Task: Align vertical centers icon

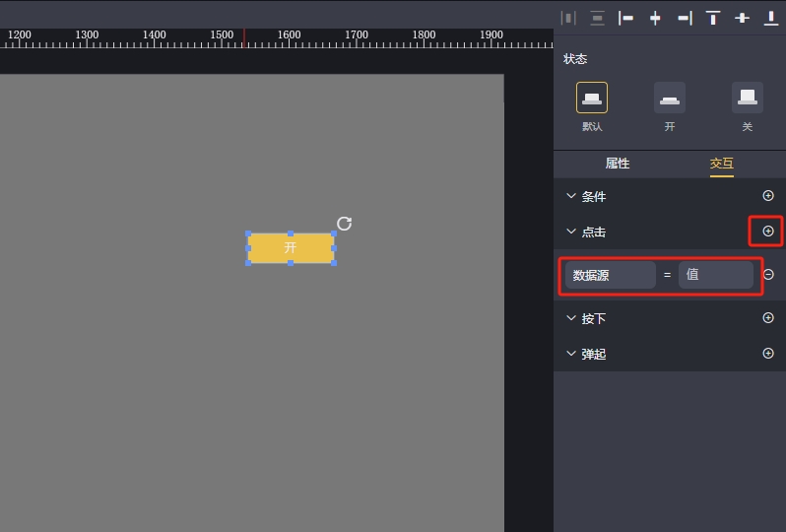Action: tap(742, 18)
